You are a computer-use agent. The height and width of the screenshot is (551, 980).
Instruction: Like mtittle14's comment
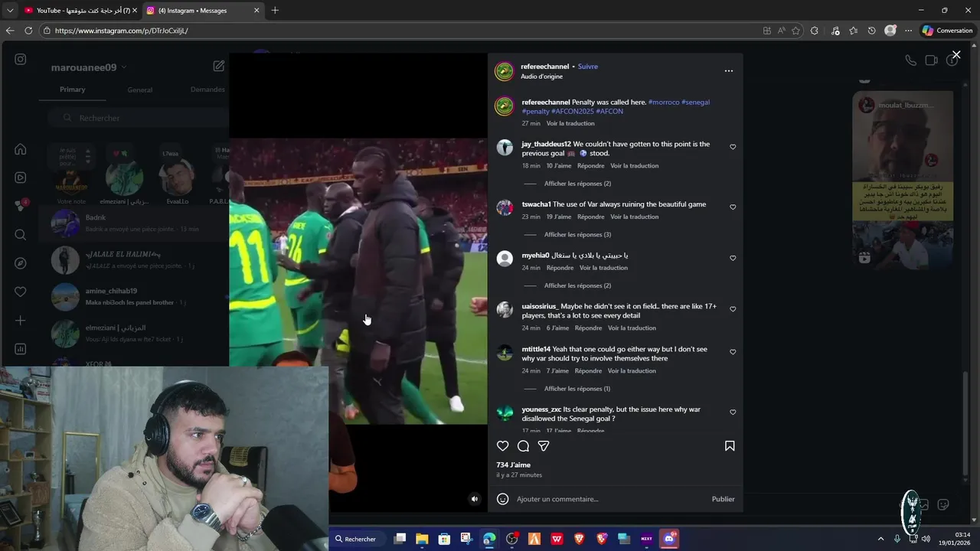(733, 352)
